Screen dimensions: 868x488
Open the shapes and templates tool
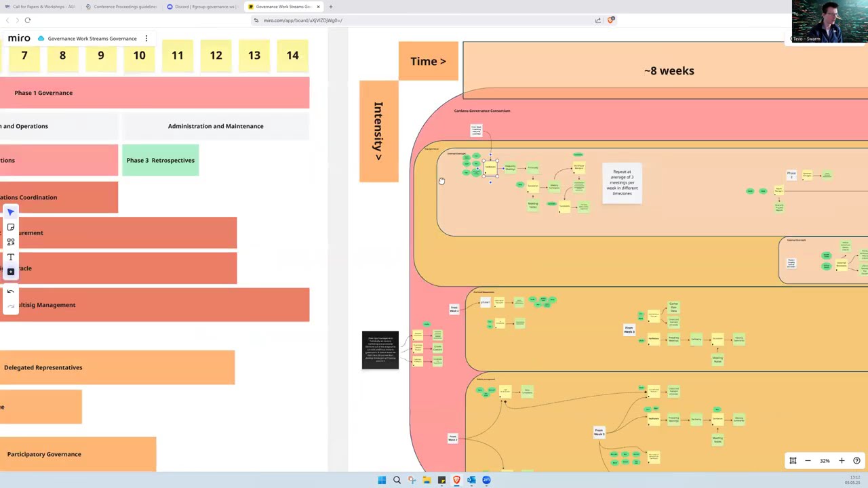pos(10,242)
